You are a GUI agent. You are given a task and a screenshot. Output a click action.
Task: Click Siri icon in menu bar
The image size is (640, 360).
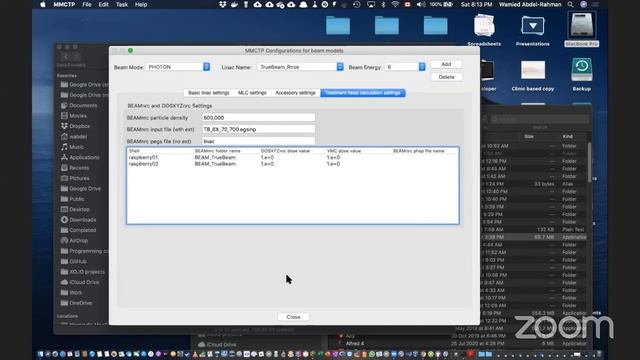[x=584, y=4]
